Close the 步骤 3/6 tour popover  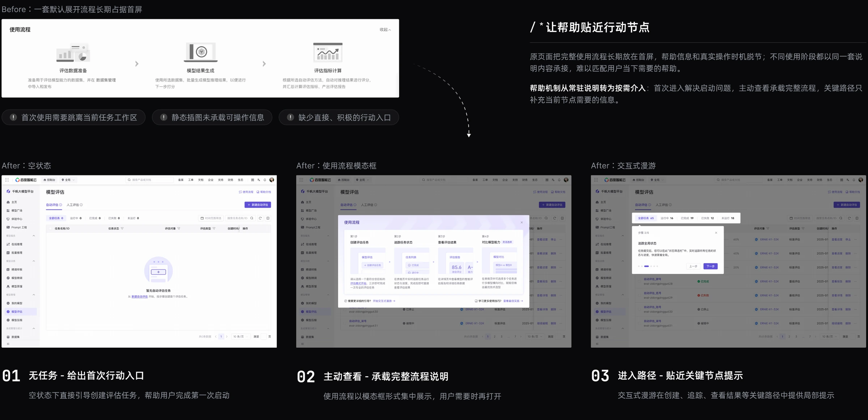pyautogui.click(x=716, y=233)
